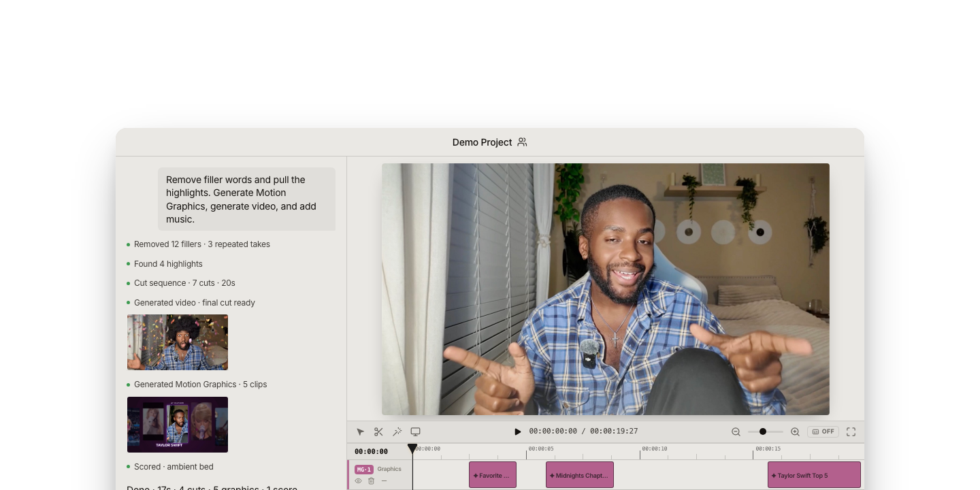Image resolution: width=980 pixels, height=490 pixels.
Task: Open the generated video thumbnail
Action: pyautogui.click(x=178, y=342)
